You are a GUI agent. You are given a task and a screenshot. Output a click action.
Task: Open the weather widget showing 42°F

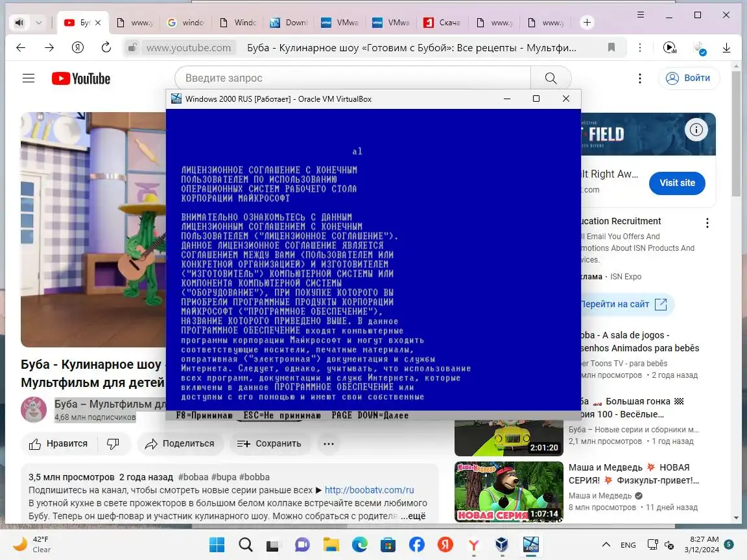click(32, 544)
